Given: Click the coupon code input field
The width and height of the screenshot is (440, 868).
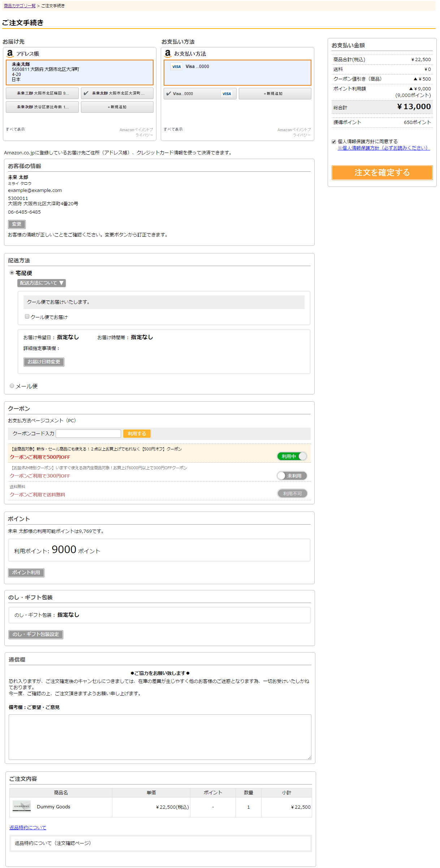Looking at the screenshot, I should [x=89, y=433].
